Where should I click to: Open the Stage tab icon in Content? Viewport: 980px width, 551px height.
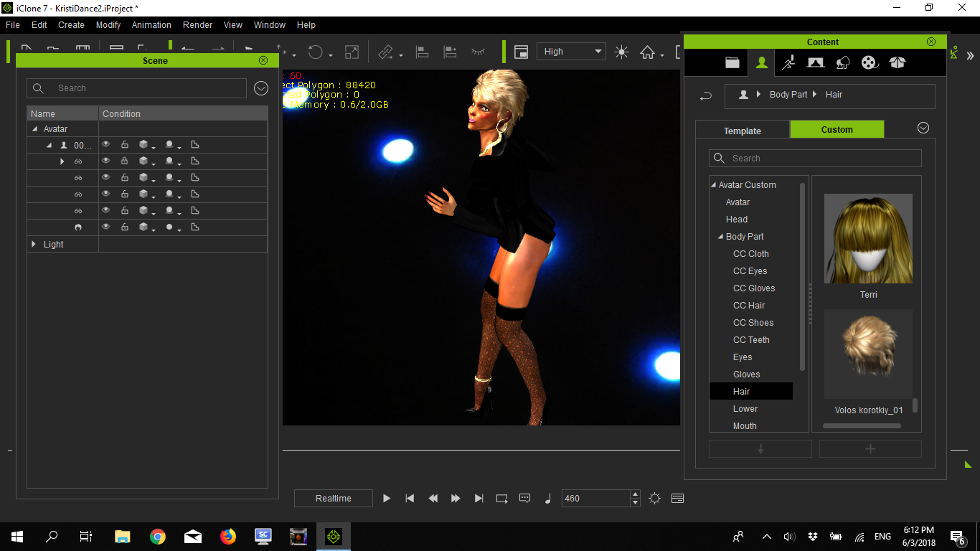click(815, 62)
